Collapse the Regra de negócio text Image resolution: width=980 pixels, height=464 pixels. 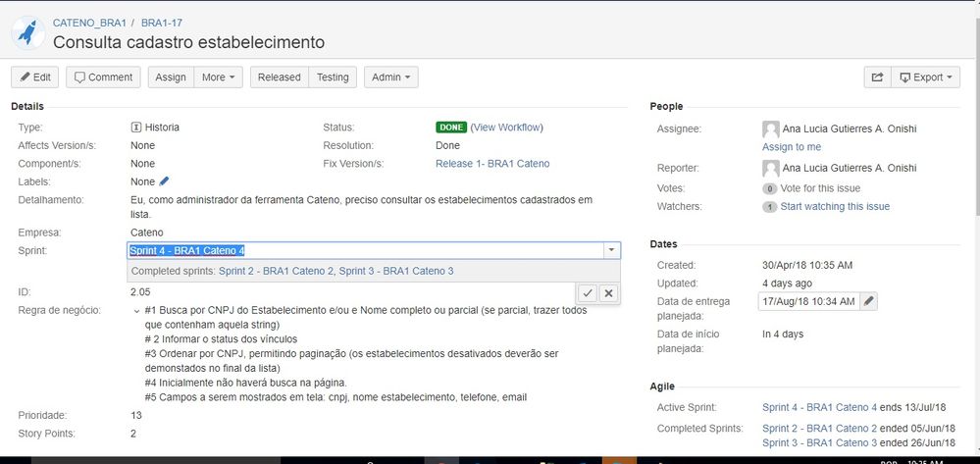137,311
